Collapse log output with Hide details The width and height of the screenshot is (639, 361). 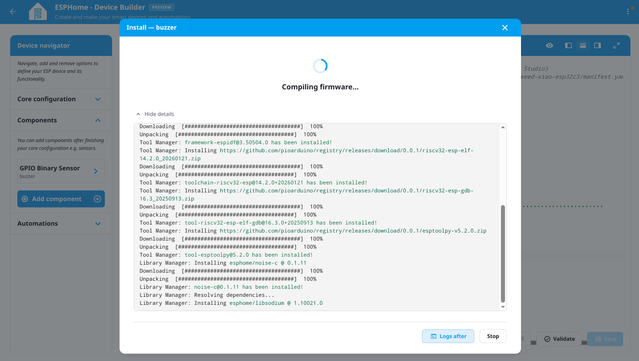pyautogui.click(x=155, y=114)
